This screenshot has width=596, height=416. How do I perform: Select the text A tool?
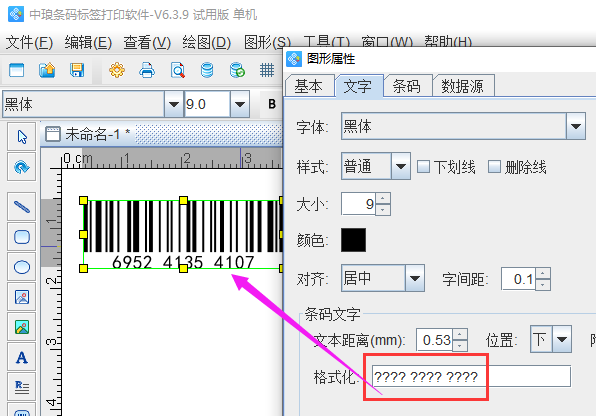pyautogui.click(x=22, y=357)
